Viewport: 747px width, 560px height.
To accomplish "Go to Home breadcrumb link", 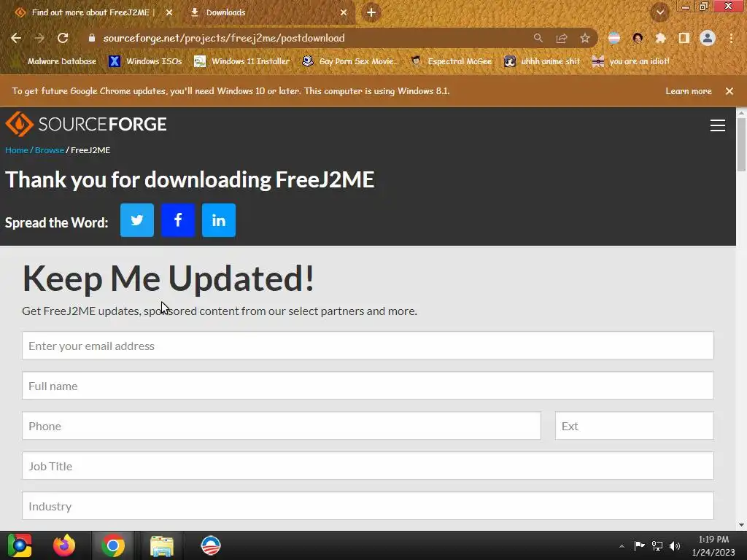I will point(17,150).
